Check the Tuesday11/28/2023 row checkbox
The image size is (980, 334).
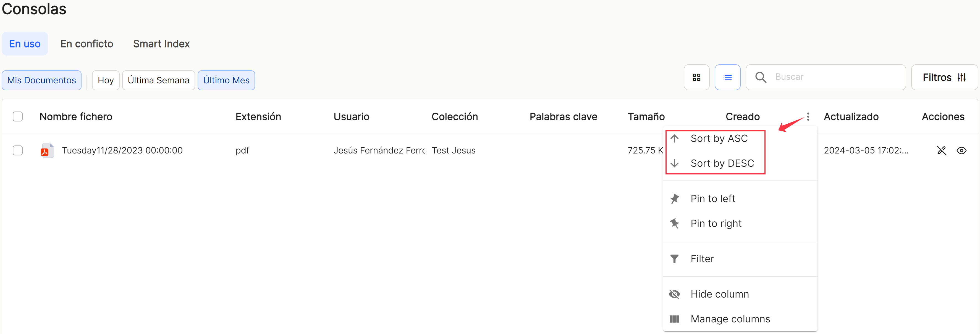coord(17,150)
